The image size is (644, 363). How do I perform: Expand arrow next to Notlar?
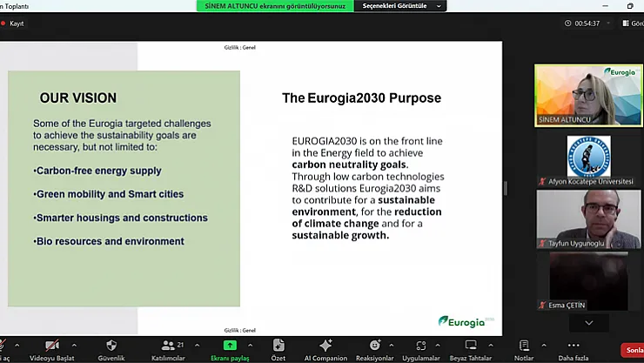click(x=544, y=346)
